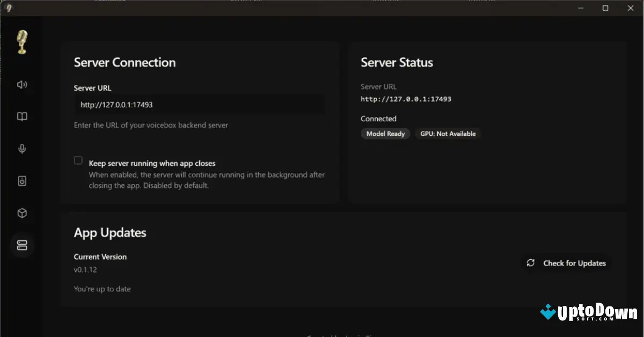Click the golden microphone Voicebox logo
644x337 pixels.
(22, 42)
